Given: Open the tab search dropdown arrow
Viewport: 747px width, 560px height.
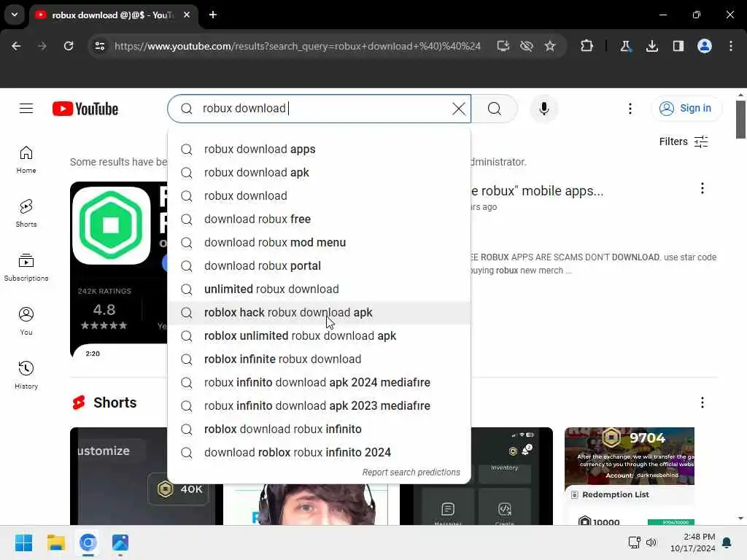Looking at the screenshot, I should tap(15, 15).
